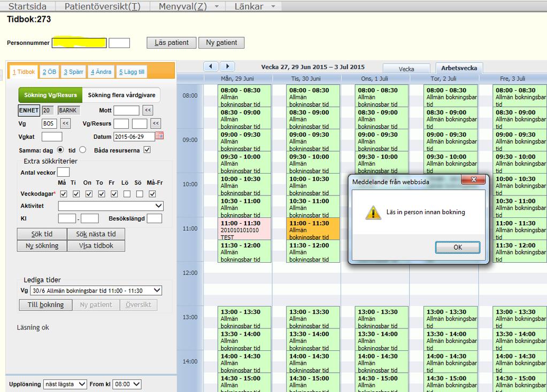
Task: Open the From kl 08:00 dropdown
Action: [x=127, y=384]
